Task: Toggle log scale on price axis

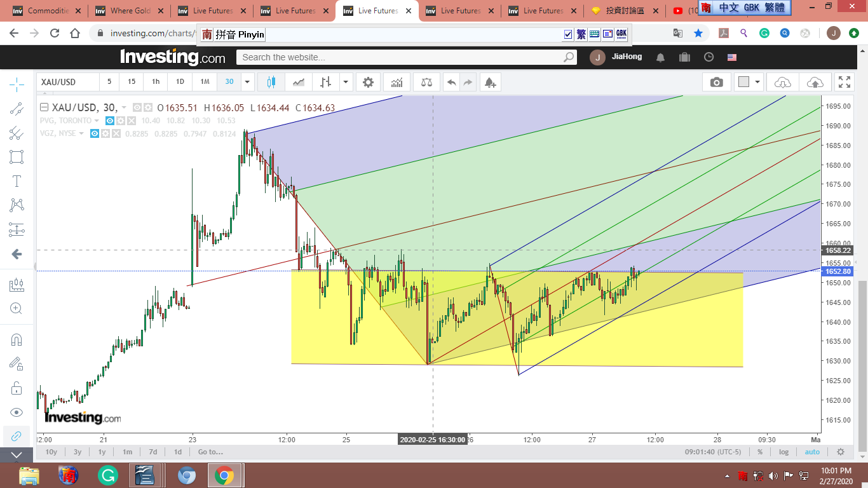Action: coord(784,452)
